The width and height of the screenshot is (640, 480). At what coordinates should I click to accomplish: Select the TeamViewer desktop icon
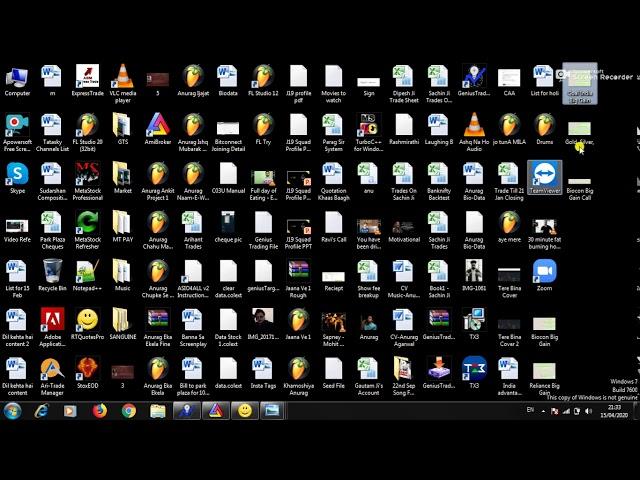[x=544, y=178]
